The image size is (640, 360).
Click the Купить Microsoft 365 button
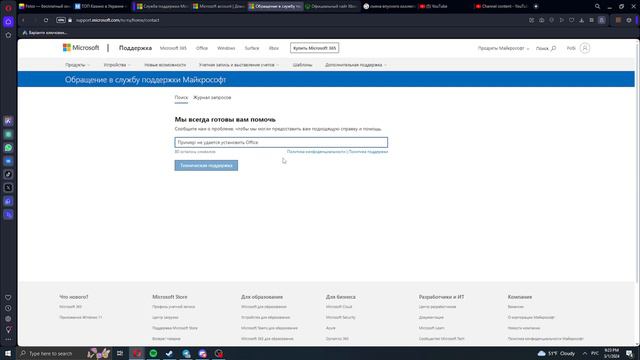click(x=314, y=48)
